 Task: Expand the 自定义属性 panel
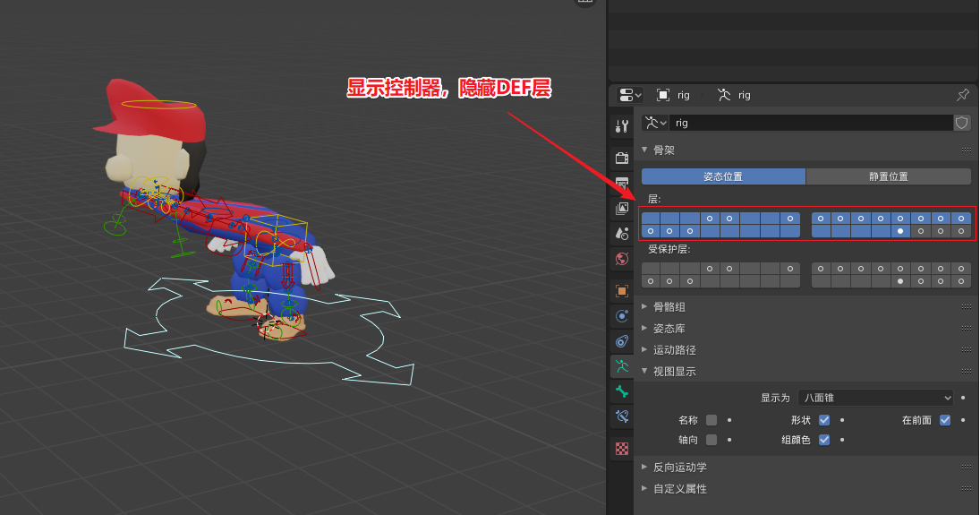click(644, 488)
